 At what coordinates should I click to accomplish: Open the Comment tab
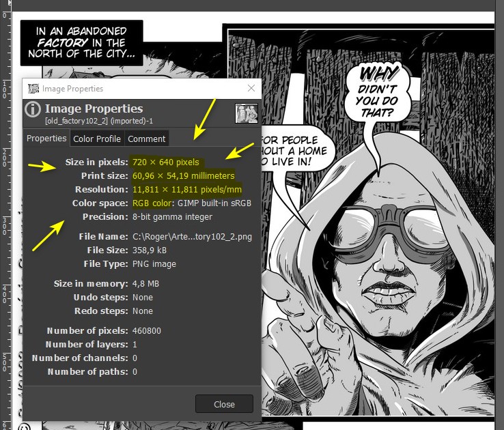[147, 139]
